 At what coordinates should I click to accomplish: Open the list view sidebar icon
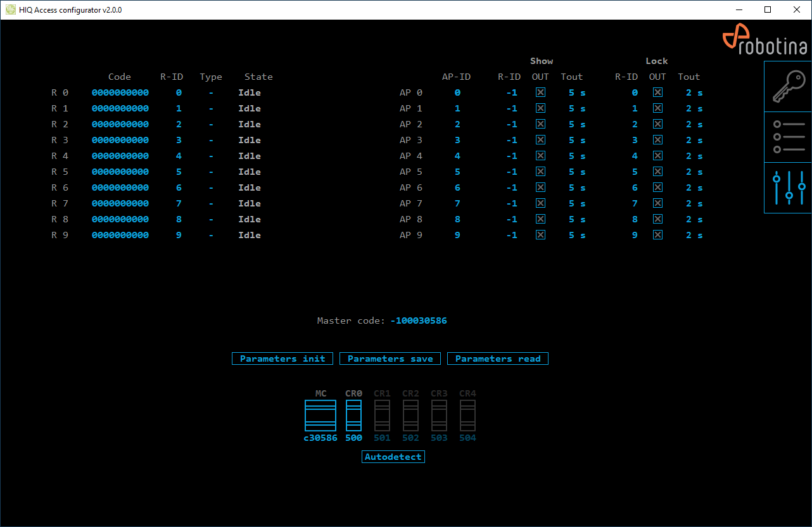pyautogui.click(x=788, y=137)
